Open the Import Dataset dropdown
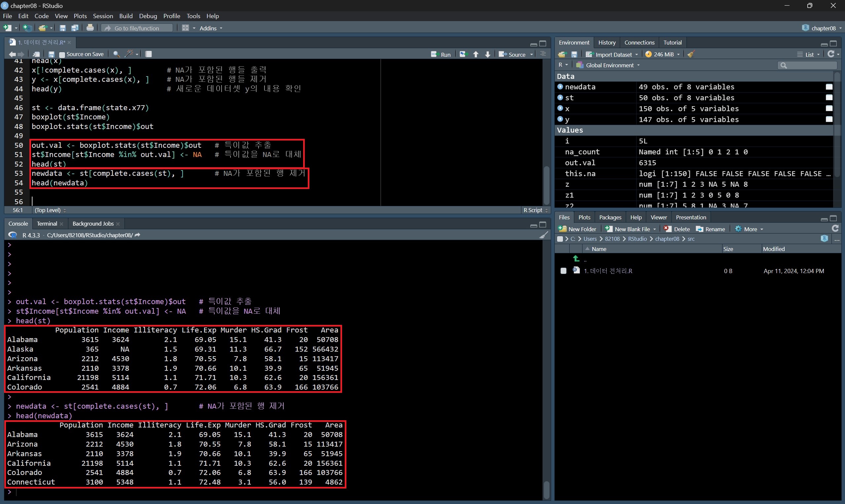 pyautogui.click(x=613, y=54)
